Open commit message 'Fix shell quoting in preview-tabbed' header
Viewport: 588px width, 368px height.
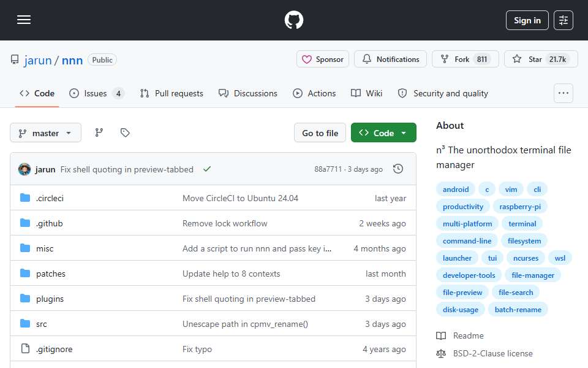click(x=127, y=169)
